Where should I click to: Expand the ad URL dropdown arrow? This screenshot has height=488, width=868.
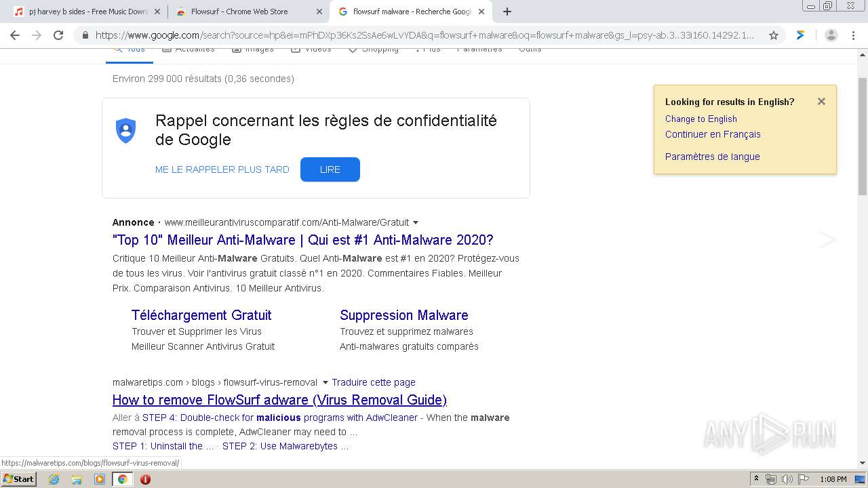[x=416, y=222]
